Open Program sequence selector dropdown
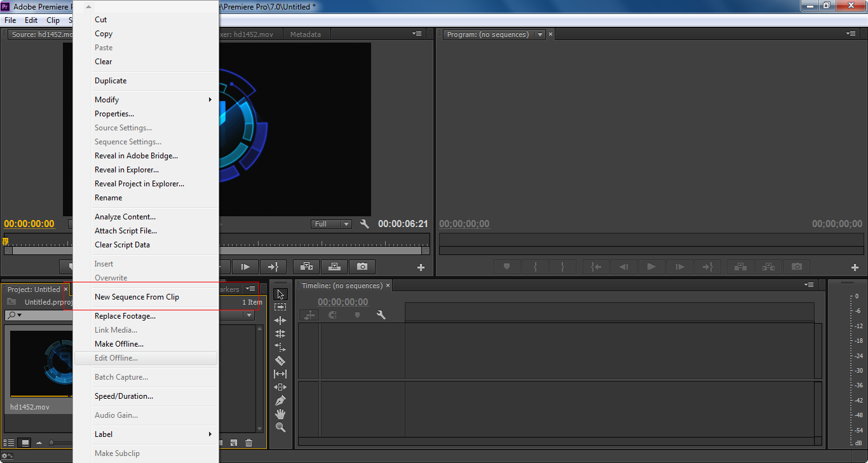This screenshot has height=463, width=868. (540, 34)
